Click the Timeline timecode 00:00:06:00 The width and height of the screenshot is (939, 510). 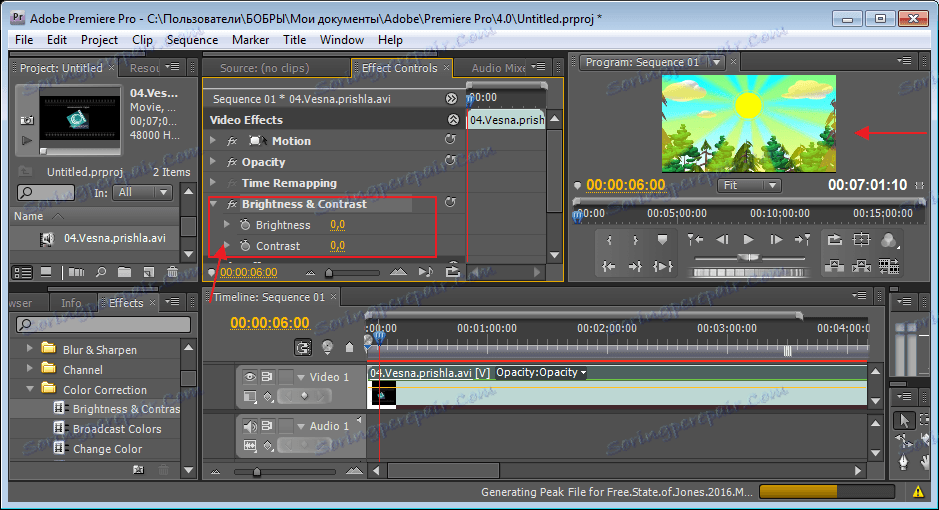(270, 323)
